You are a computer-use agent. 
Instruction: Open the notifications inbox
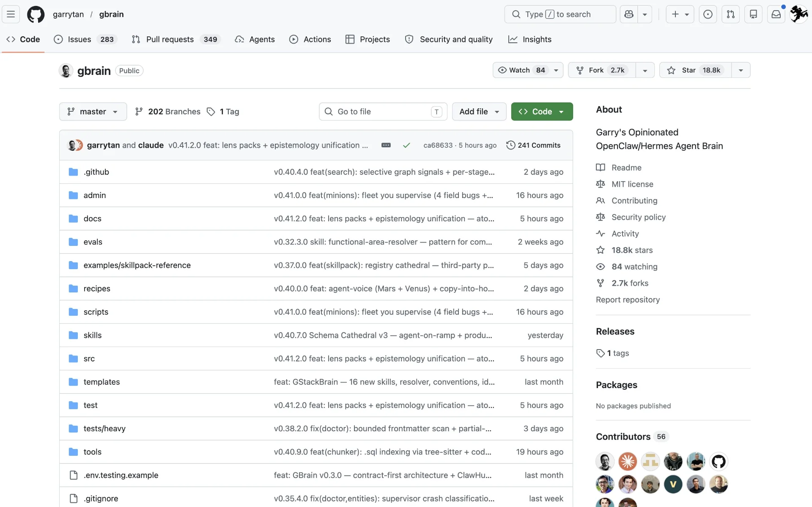pyautogui.click(x=776, y=14)
